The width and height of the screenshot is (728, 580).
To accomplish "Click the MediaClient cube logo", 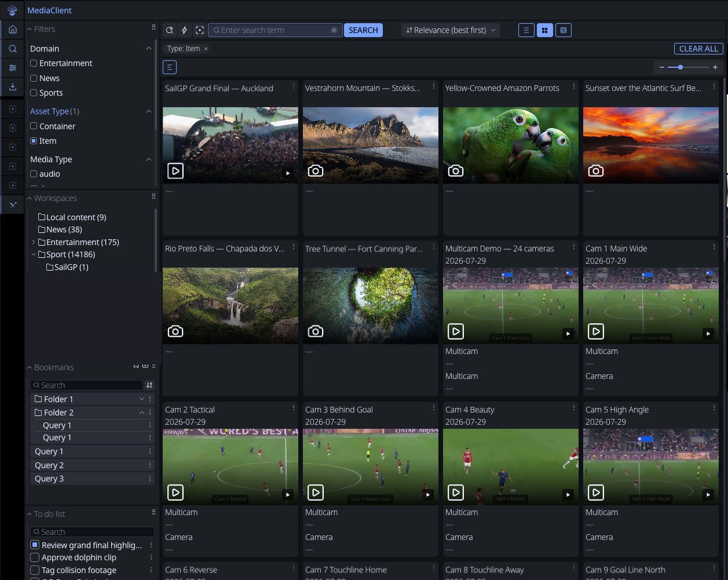I will coord(12,10).
